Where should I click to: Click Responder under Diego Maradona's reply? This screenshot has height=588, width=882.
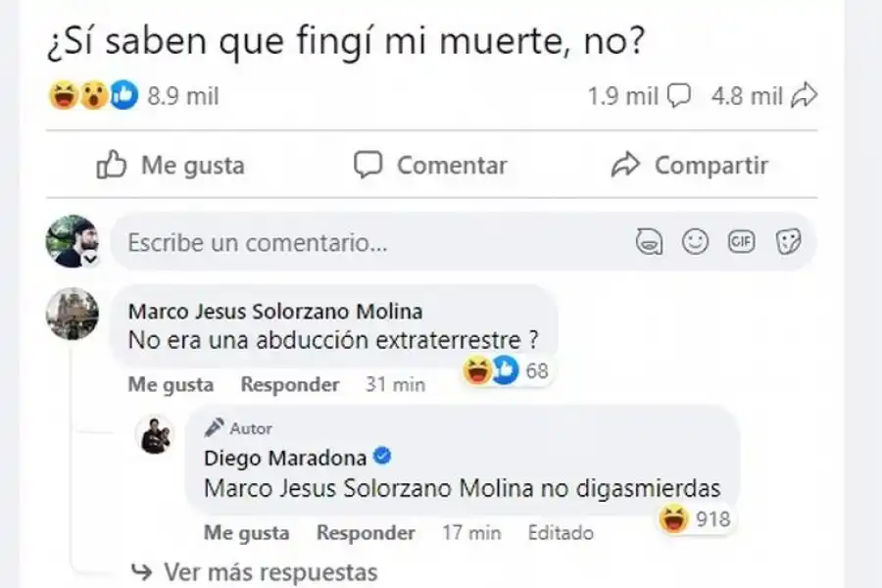pos(366,534)
